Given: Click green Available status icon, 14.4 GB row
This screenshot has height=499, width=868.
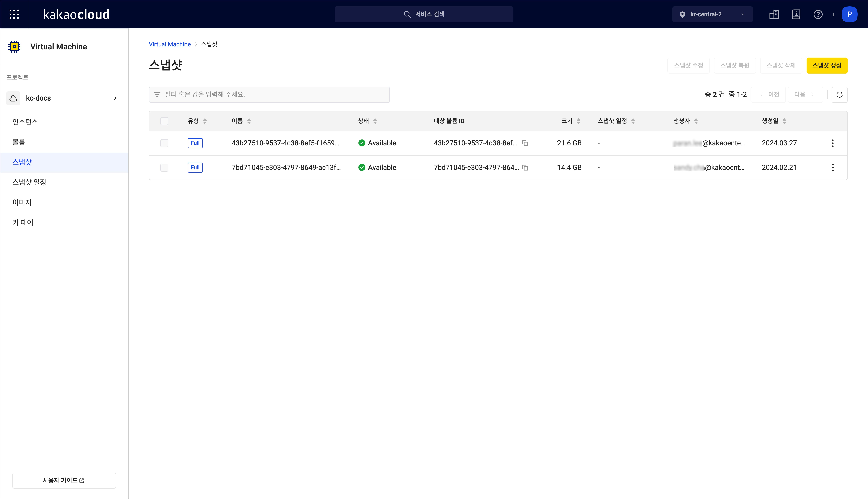Looking at the screenshot, I should click(362, 168).
